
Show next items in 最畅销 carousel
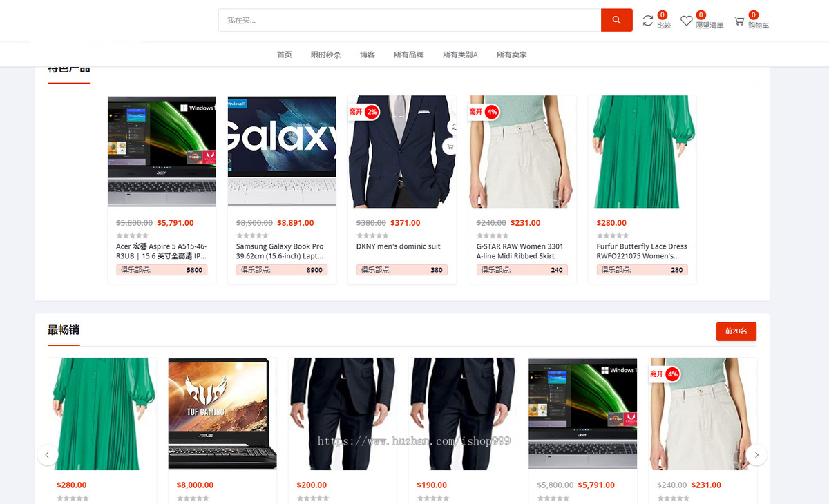pyautogui.click(x=756, y=454)
